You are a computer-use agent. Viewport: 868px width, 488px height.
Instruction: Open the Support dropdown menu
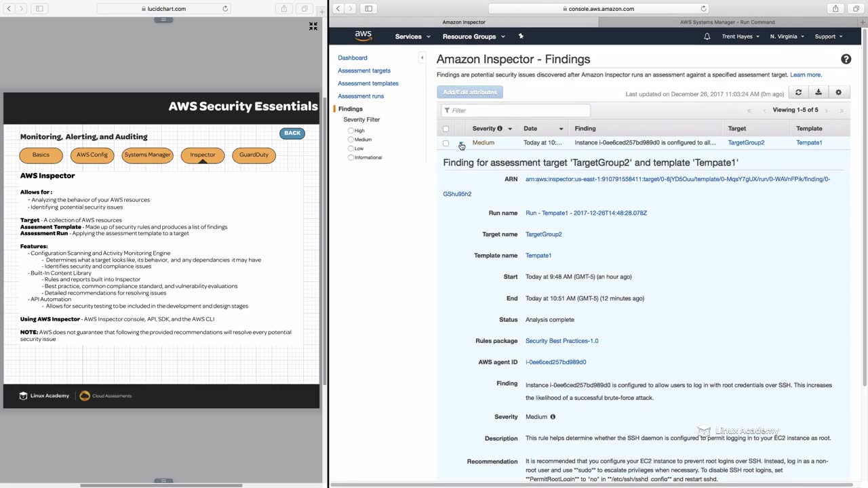pyautogui.click(x=829, y=37)
